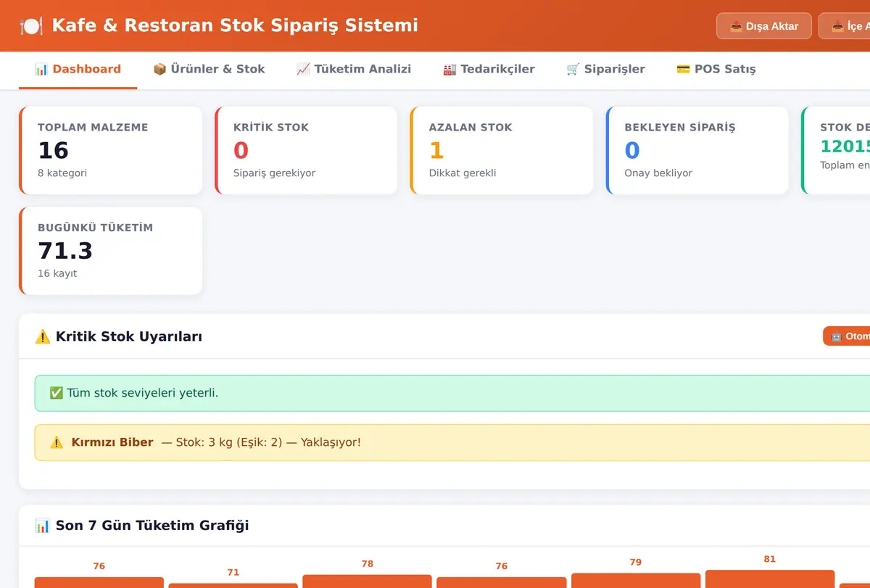
Task: Select the Siparişler tab
Action: pos(605,70)
